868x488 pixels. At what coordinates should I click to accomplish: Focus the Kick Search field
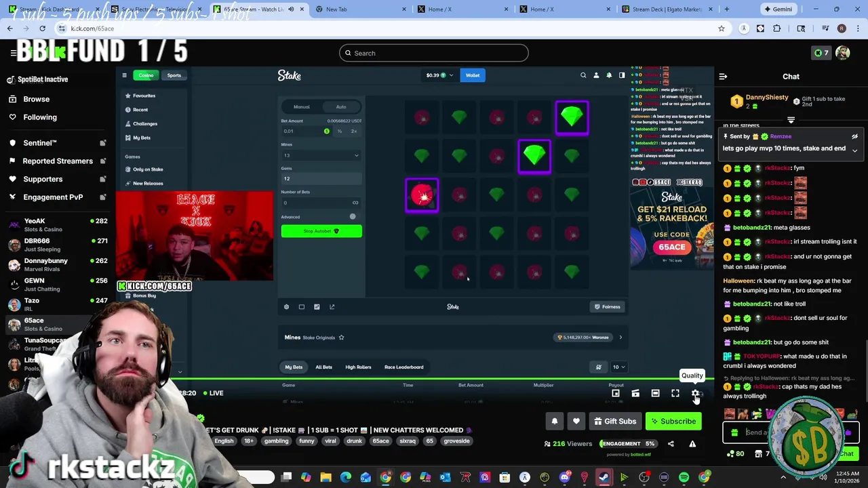coord(433,53)
